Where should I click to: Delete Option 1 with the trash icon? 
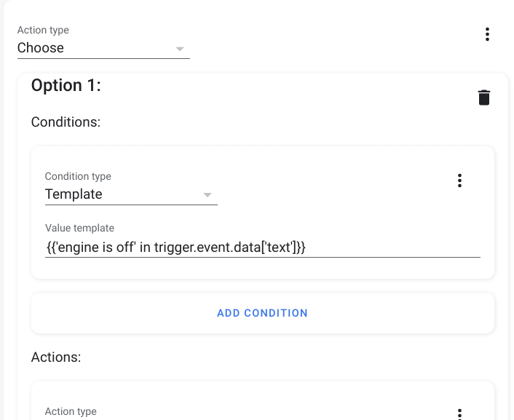(x=483, y=98)
